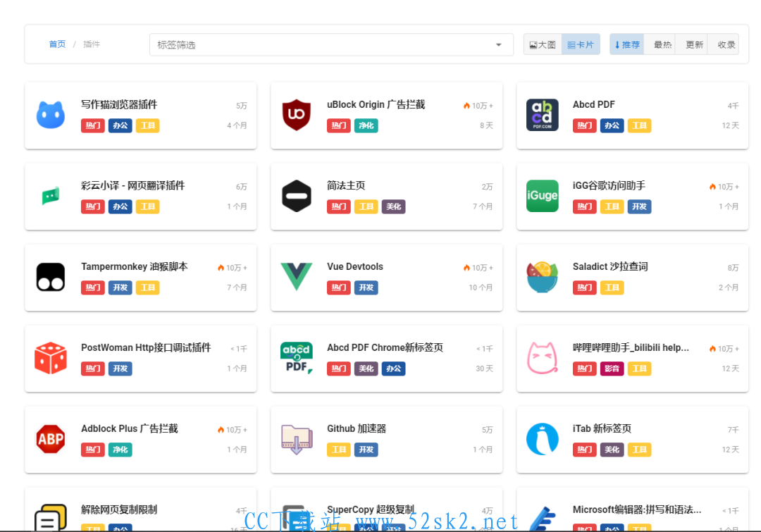Viewport: 761px width, 532px height.
Task: Open Adblock Plus 广告拦截 title
Action: coord(129,428)
